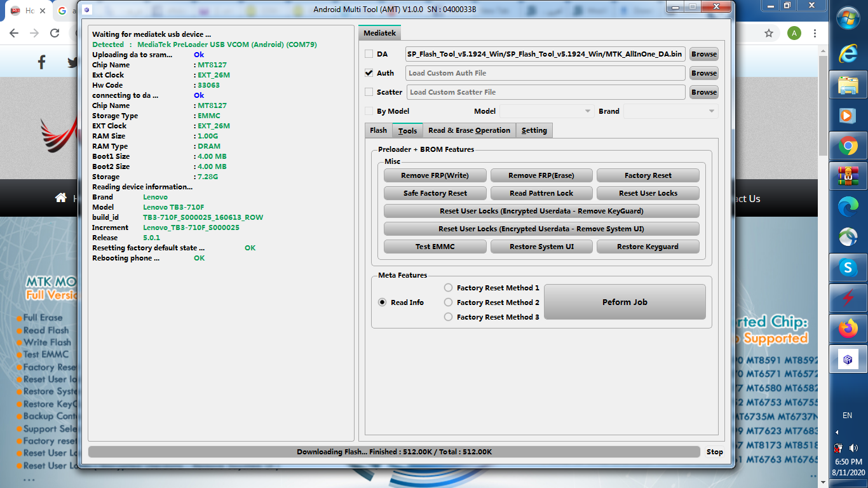Click the red lightning bolt taskbar icon
The height and width of the screenshot is (488, 868).
click(848, 297)
